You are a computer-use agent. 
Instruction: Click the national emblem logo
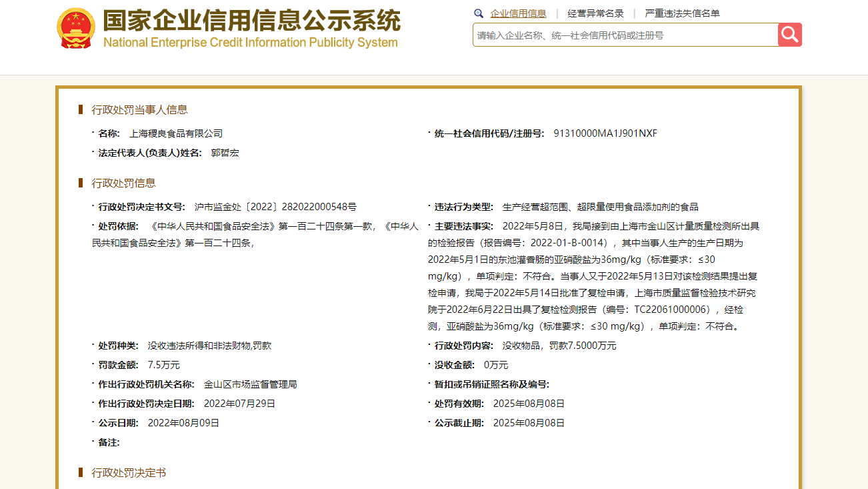[x=76, y=29]
